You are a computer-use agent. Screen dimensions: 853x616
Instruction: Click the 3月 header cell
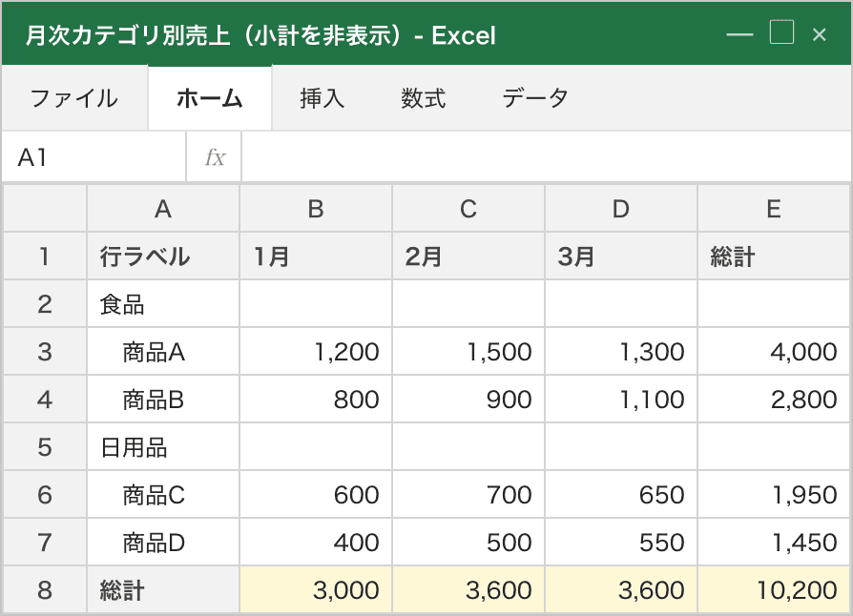621,257
